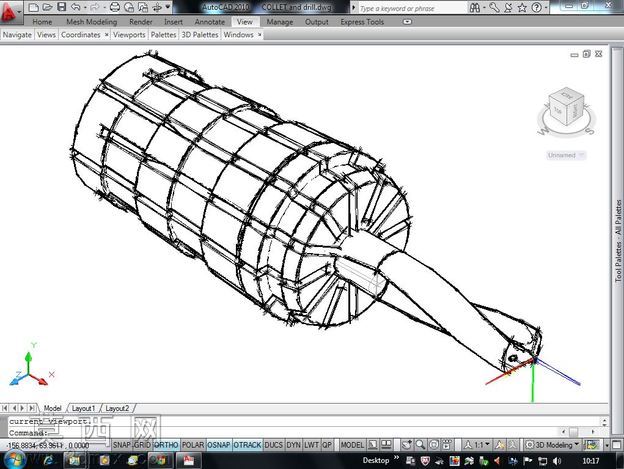Viewport: 624px width, 469px height.
Task: Click the Plot Preview icon
Action: pos(129,7)
